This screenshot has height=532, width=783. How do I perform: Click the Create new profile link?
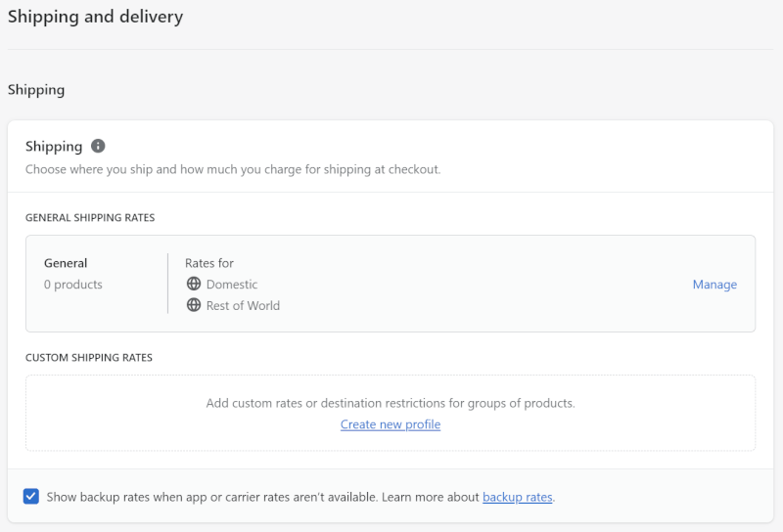pos(391,424)
